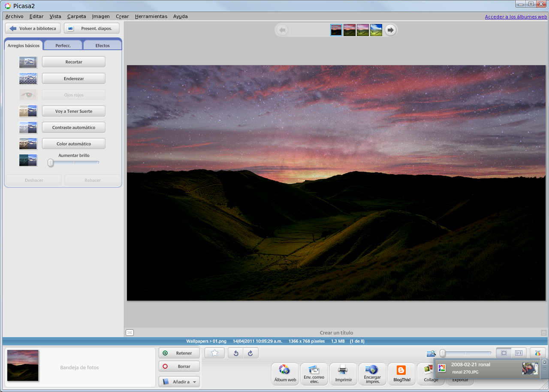Toggle the star rating for this photo
This screenshot has height=392, width=549.
tap(214, 353)
